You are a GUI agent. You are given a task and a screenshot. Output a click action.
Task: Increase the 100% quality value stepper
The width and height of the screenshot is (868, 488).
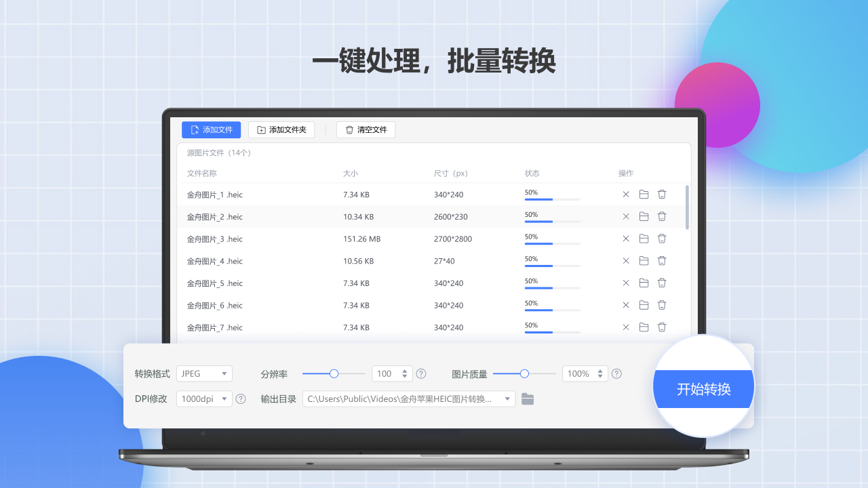(x=601, y=370)
